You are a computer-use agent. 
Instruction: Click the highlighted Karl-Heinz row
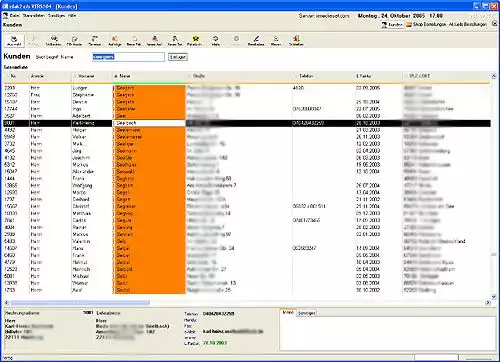click(x=247, y=123)
